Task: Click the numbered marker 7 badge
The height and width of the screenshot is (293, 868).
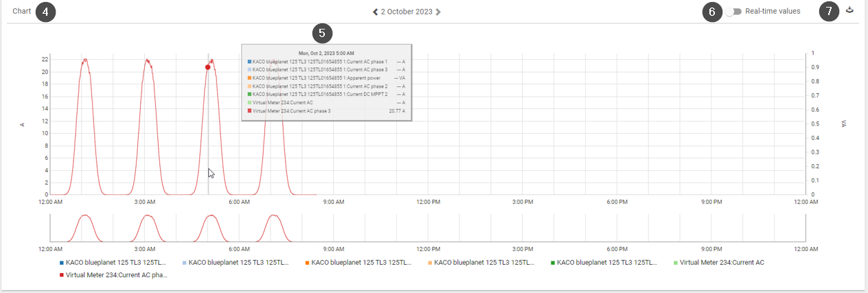Action: coord(829,12)
